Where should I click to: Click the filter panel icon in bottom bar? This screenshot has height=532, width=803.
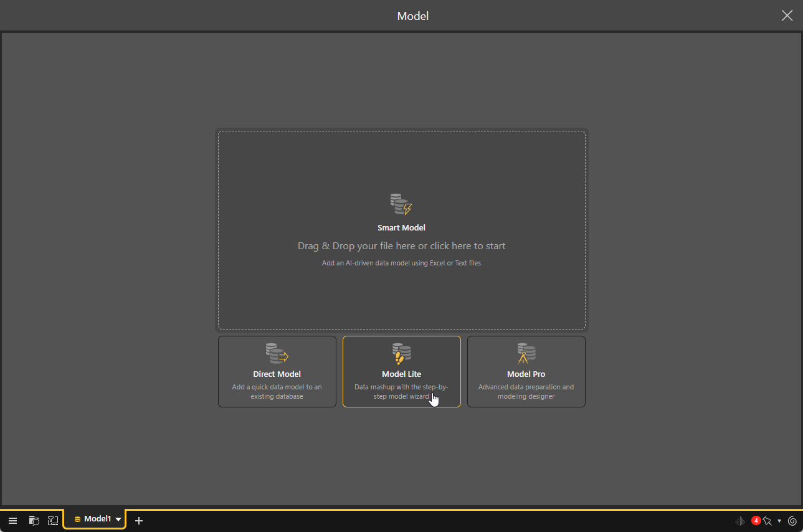[53, 521]
